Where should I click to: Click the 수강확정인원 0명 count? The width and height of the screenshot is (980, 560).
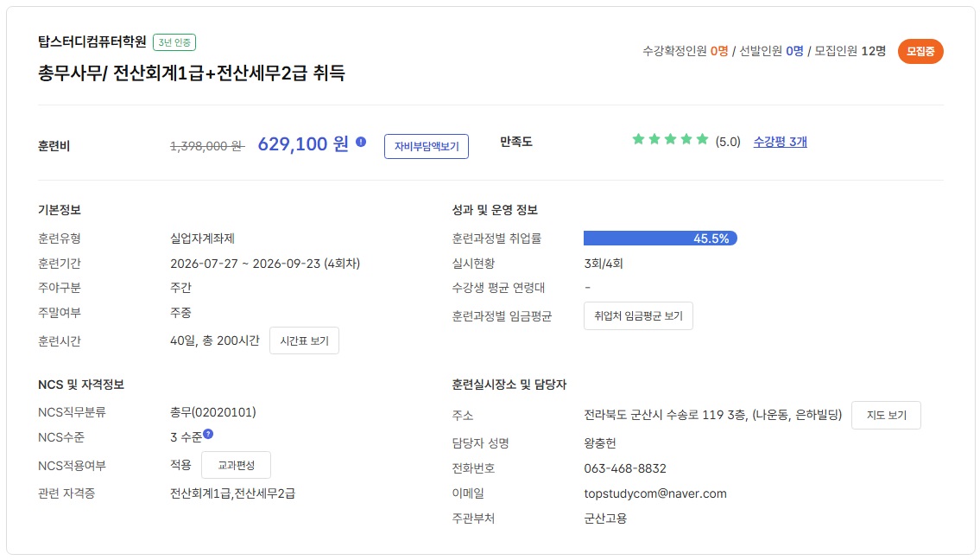[686, 51]
